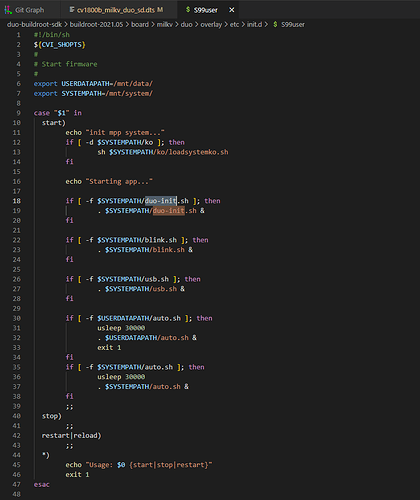The height and width of the screenshot is (500, 420).
Task: Click line number 18 in gutter
Action: click(16, 201)
